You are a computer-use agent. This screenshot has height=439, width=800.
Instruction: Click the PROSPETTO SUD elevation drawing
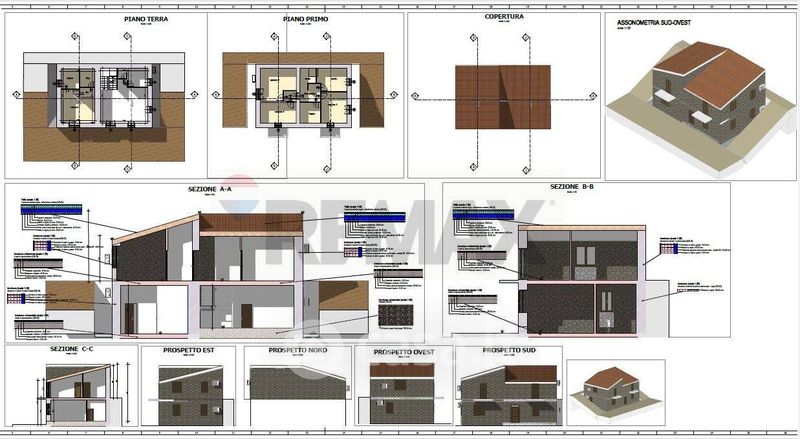510,397
